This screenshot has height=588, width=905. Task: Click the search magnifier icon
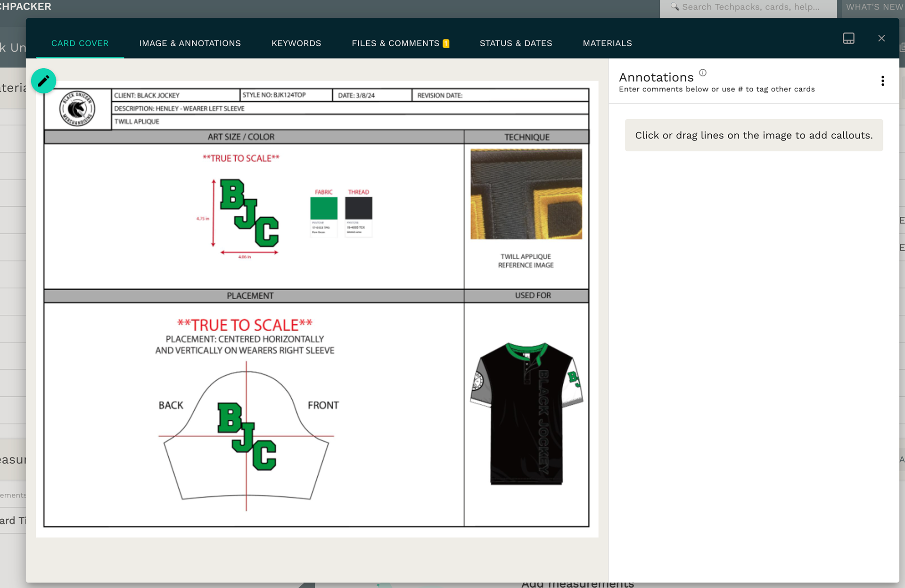click(x=675, y=7)
